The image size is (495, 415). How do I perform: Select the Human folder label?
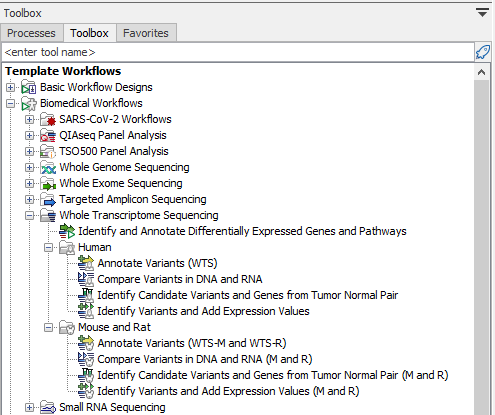(95, 247)
